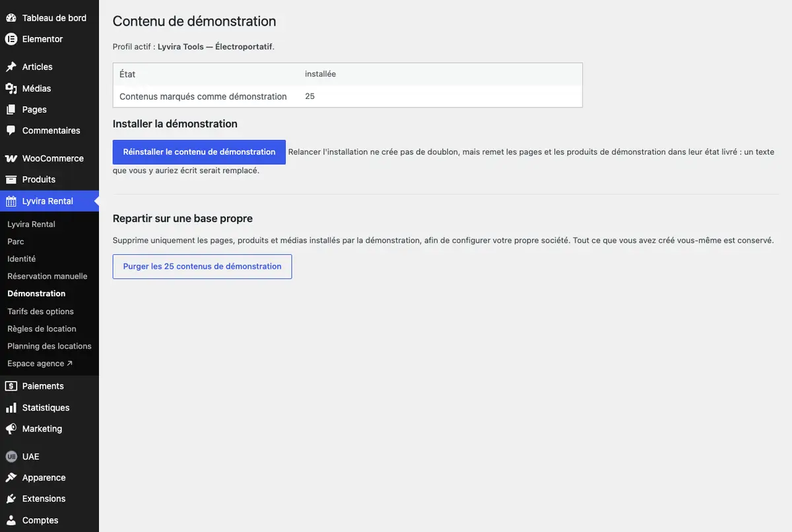Navigate to Tarifs des options

40,312
